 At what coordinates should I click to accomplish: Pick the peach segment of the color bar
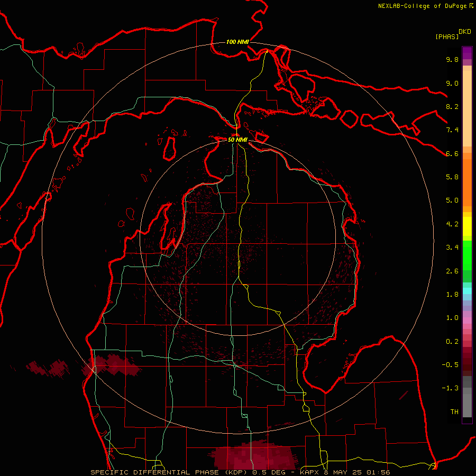467,108
